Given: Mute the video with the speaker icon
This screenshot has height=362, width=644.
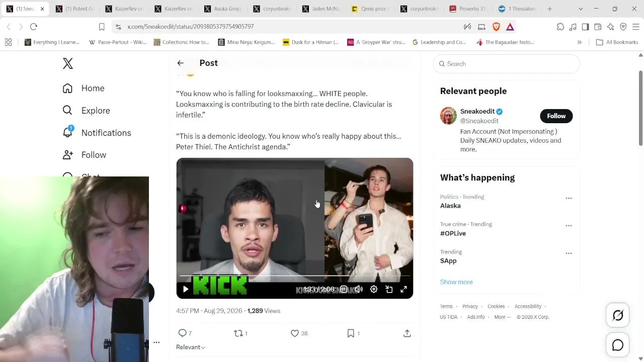Looking at the screenshot, I should pos(359,289).
